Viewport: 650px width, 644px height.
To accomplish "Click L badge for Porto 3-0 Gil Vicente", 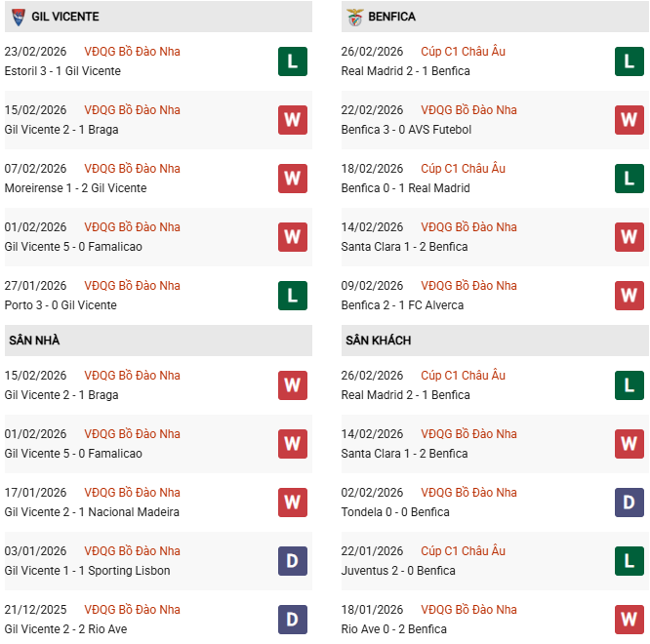I will coord(292,296).
